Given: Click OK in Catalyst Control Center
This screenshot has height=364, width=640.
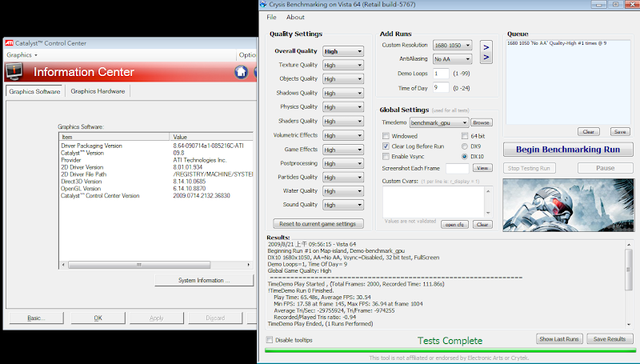Looking at the screenshot, I should coord(98,318).
